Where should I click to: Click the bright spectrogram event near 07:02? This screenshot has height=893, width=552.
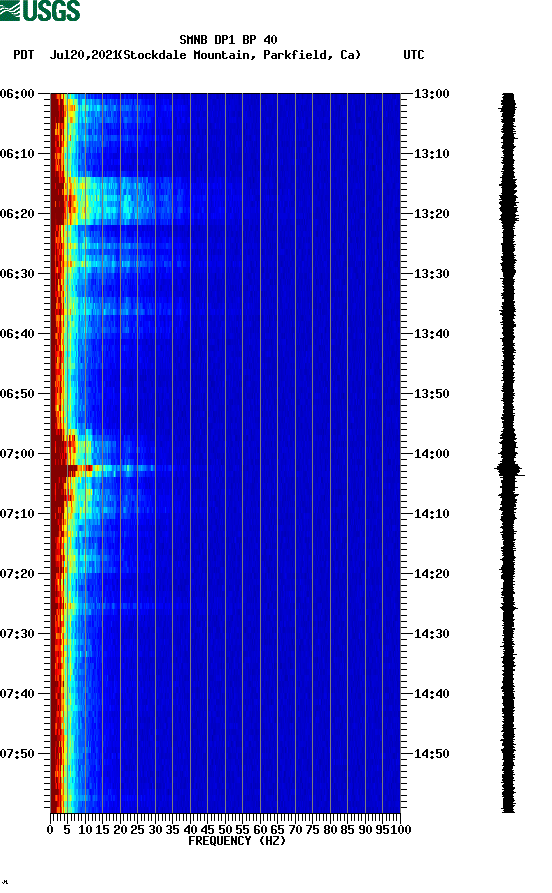point(103,468)
